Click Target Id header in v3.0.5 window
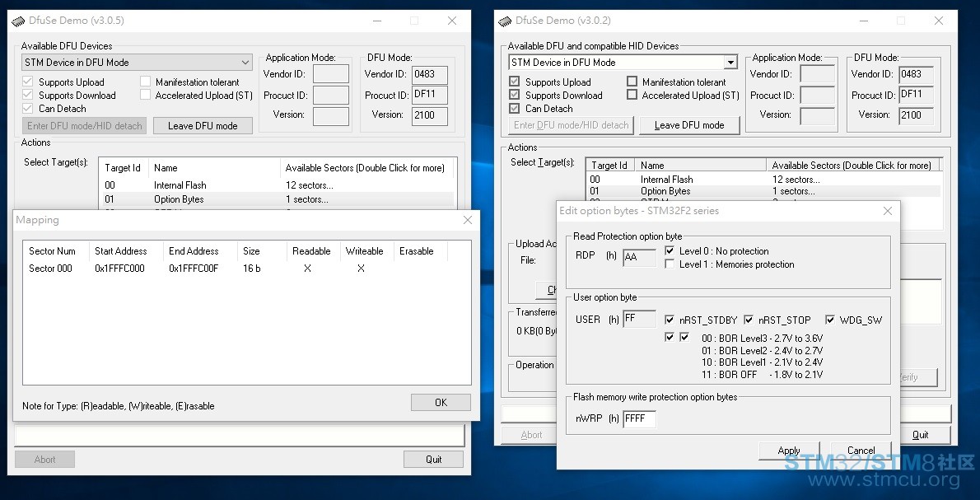The width and height of the screenshot is (980, 500). [123, 168]
